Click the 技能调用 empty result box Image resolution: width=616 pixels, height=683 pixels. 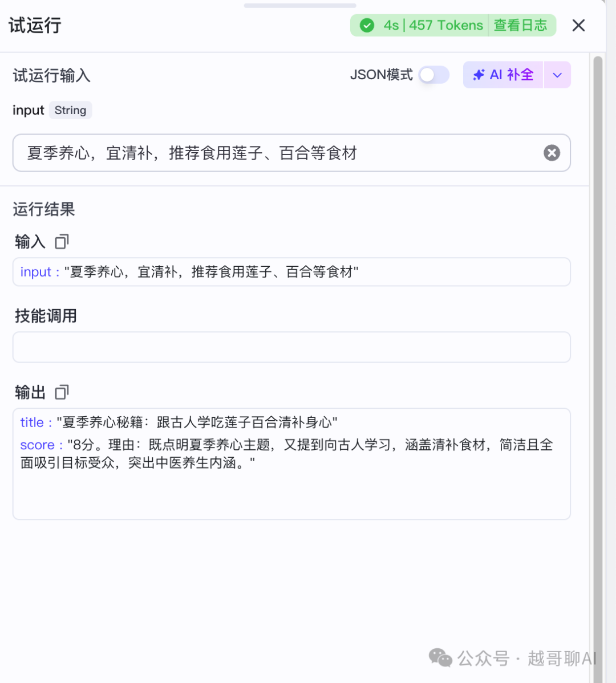click(291, 347)
